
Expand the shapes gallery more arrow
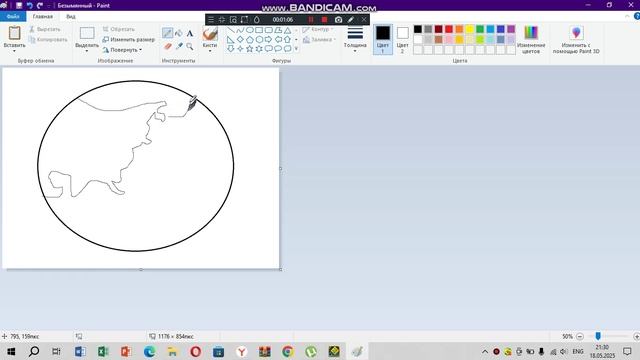pyautogui.click(x=296, y=49)
